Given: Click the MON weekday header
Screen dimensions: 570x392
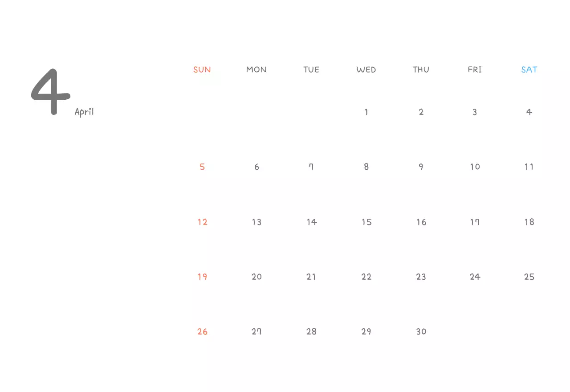Looking at the screenshot, I should pos(256,69).
